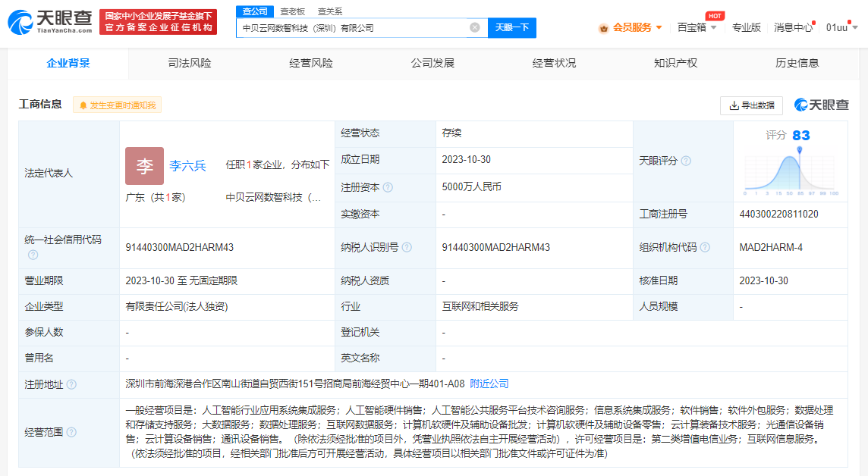The width and height of the screenshot is (868, 476).
Task: Click help icon beside 注册资本
Action: (388, 187)
